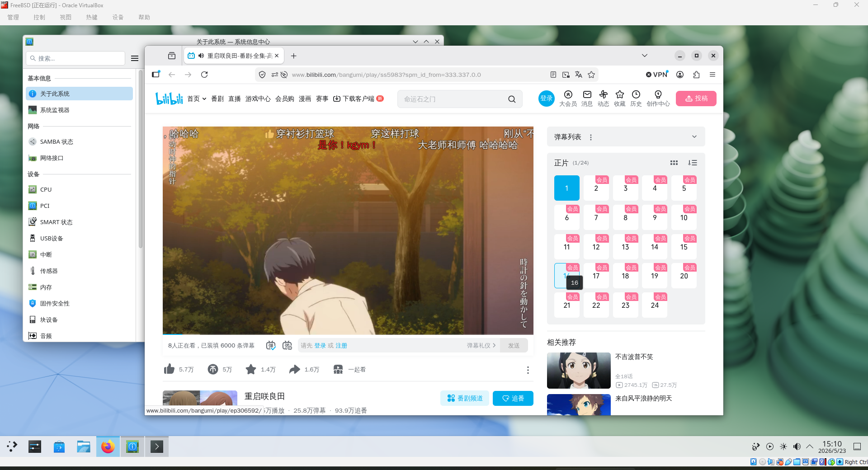Click the browser reload button
The image size is (868, 470).
coord(204,75)
